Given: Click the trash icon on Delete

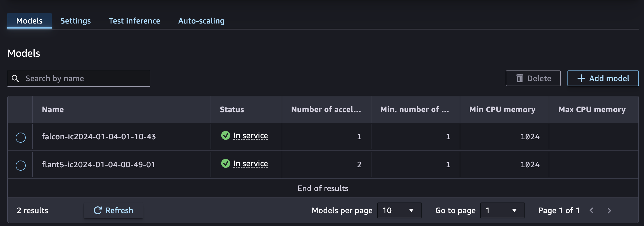Looking at the screenshot, I should click(519, 78).
